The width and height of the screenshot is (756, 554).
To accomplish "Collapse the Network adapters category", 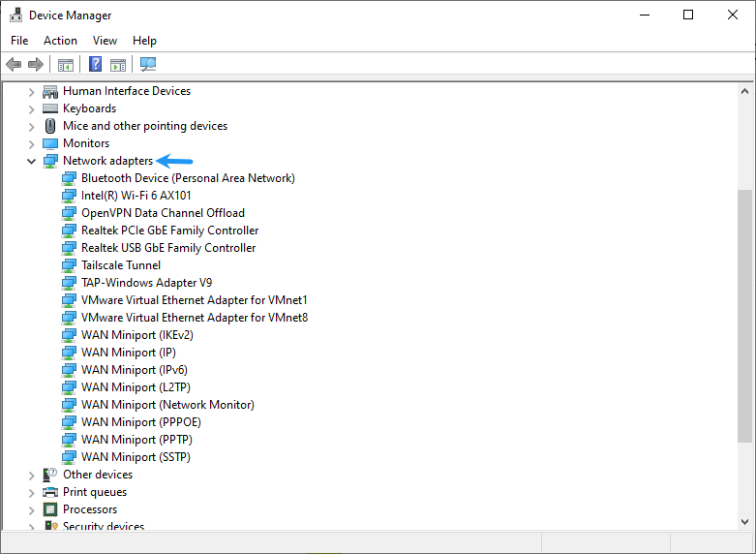I will (x=32, y=161).
